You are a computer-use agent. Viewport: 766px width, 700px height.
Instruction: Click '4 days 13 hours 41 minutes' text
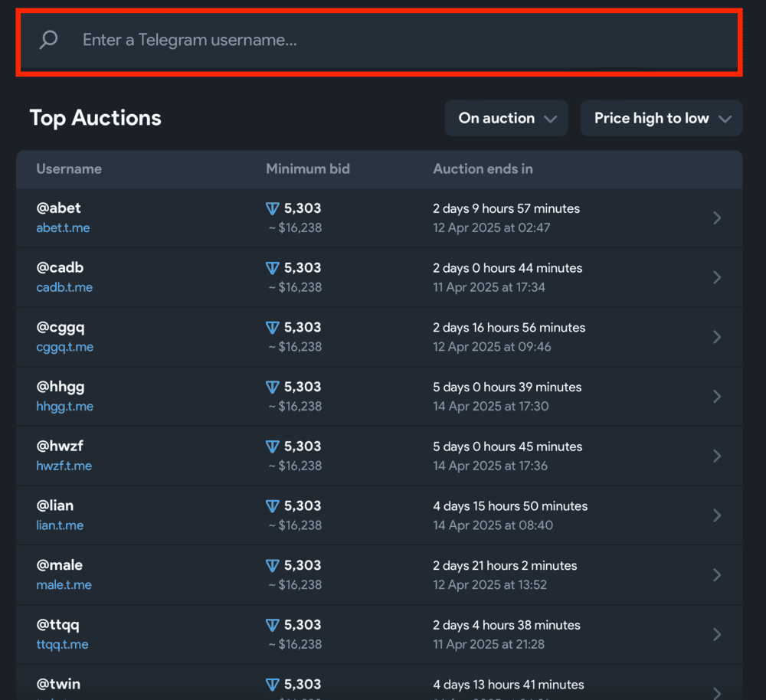click(509, 685)
